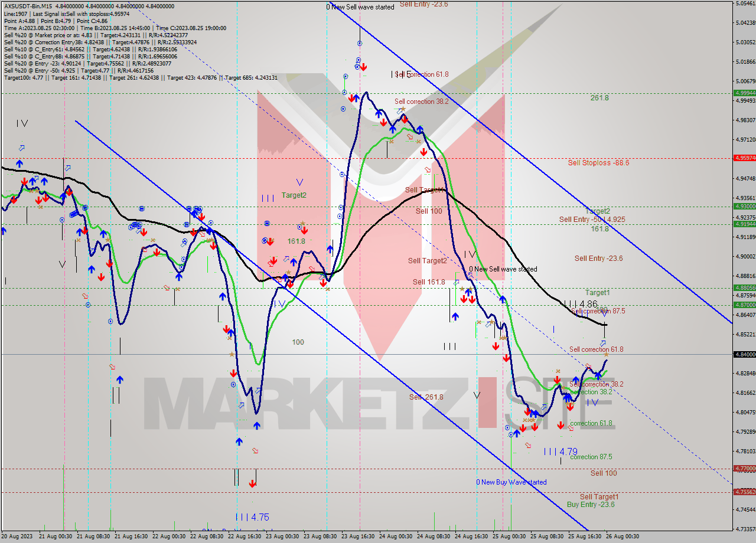
Task: Click the green 4.93000 price tag
Action: tap(744, 206)
